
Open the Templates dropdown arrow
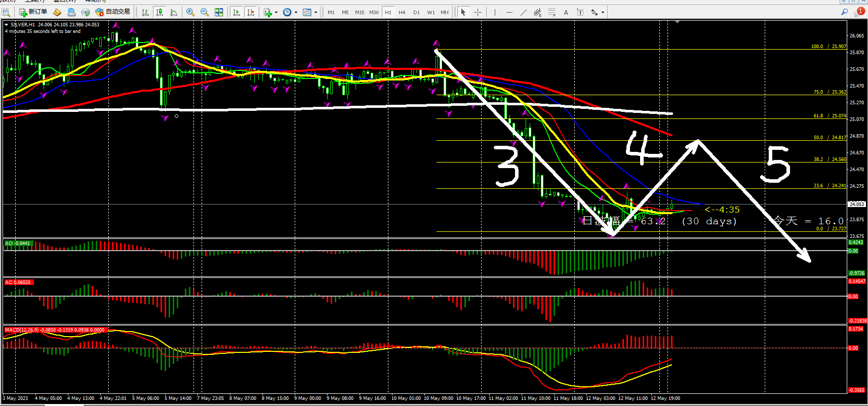tap(315, 12)
